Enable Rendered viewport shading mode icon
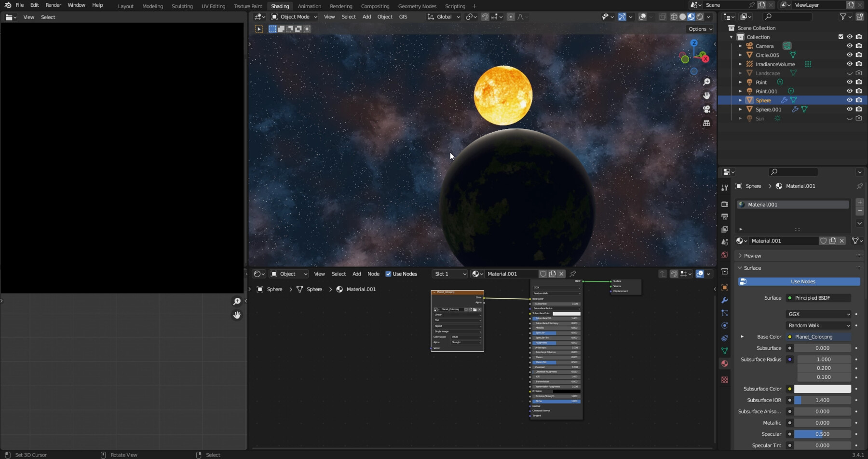Image resolution: width=868 pixels, height=459 pixels. 699,17
